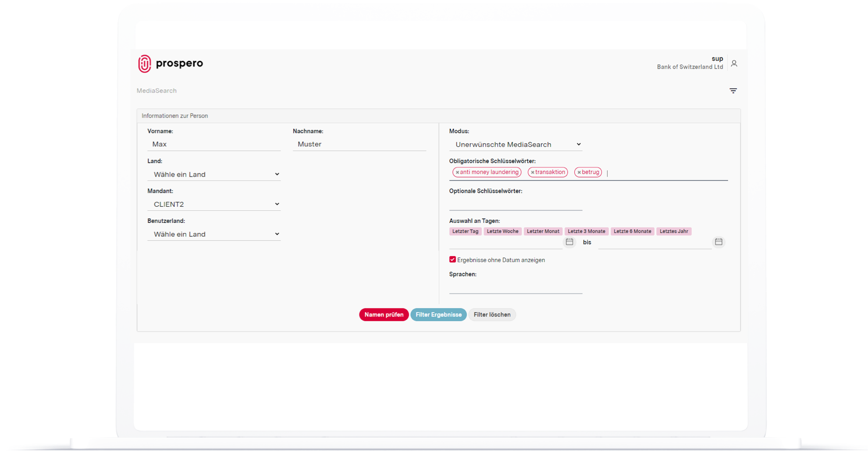Open the Mandant CLIENT2 dropdown

214,204
